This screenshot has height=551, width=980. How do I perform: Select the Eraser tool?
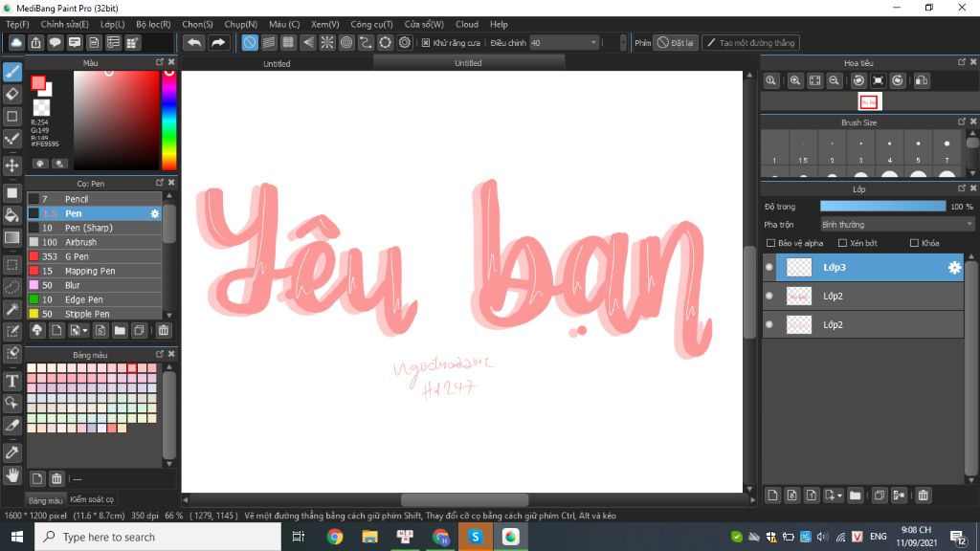point(12,95)
